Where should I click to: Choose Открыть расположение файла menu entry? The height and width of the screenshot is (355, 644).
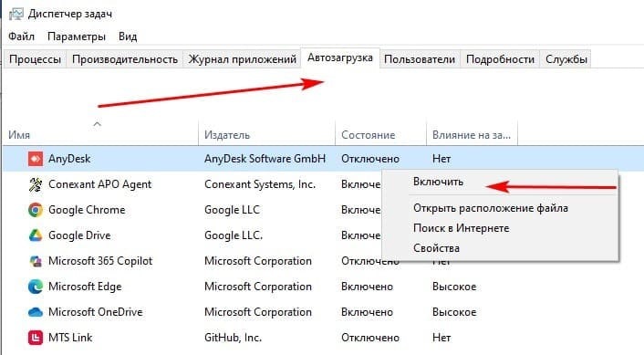[491, 208]
